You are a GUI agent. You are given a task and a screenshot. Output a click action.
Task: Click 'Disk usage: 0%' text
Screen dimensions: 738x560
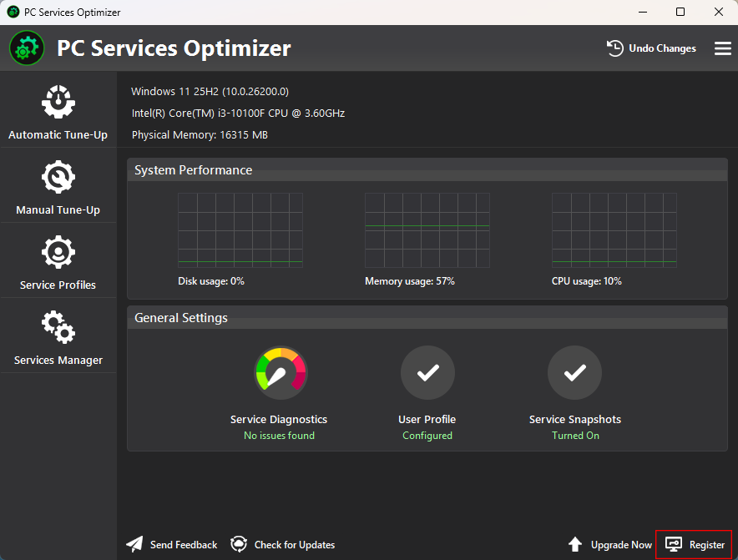[211, 281]
